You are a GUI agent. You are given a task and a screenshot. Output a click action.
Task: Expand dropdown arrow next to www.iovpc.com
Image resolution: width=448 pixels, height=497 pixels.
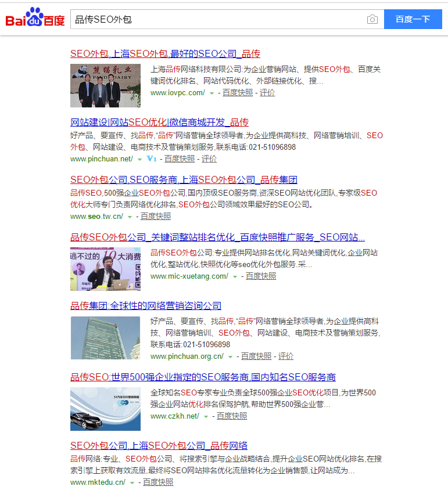pos(212,93)
